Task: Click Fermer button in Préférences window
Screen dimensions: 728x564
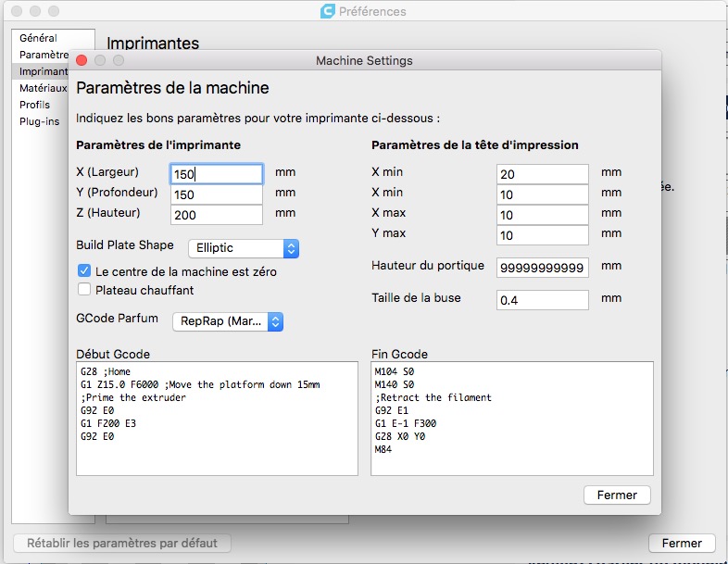Action: [x=682, y=543]
